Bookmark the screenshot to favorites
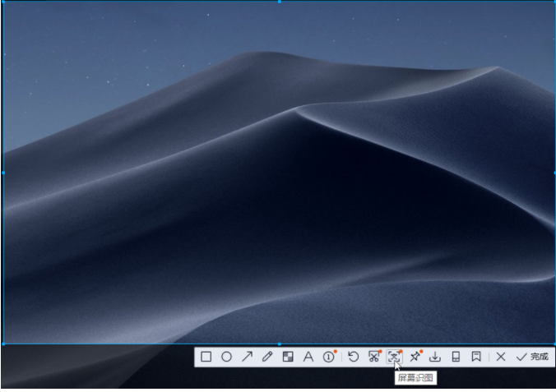Screen dimensions: 556x392 click(x=476, y=357)
